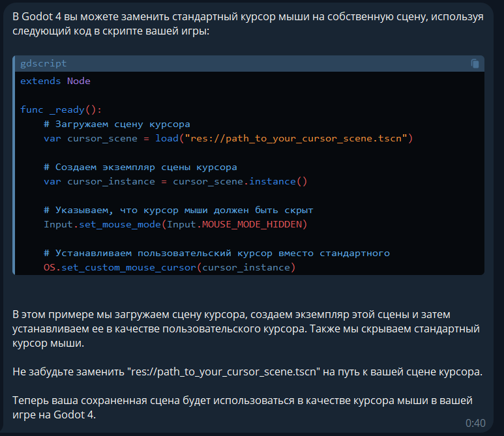Image resolution: width=504 pixels, height=436 pixels.
Task: Click the 'Input.set_mouse_mode' call
Action: (102, 224)
